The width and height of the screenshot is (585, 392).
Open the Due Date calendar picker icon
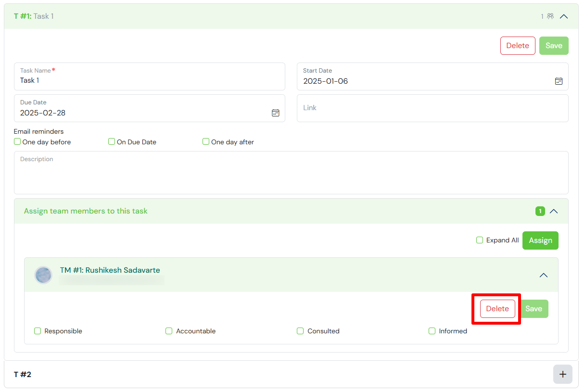(x=275, y=113)
